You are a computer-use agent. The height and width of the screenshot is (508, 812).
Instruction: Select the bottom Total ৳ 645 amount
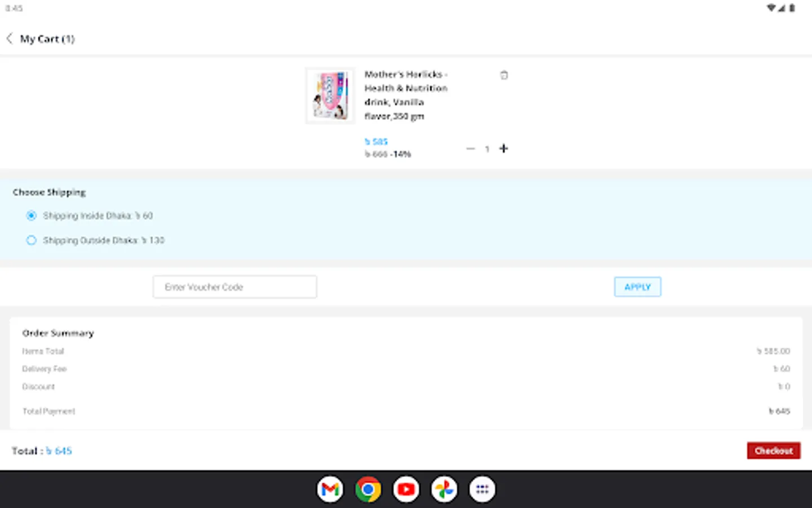[x=59, y=450]
